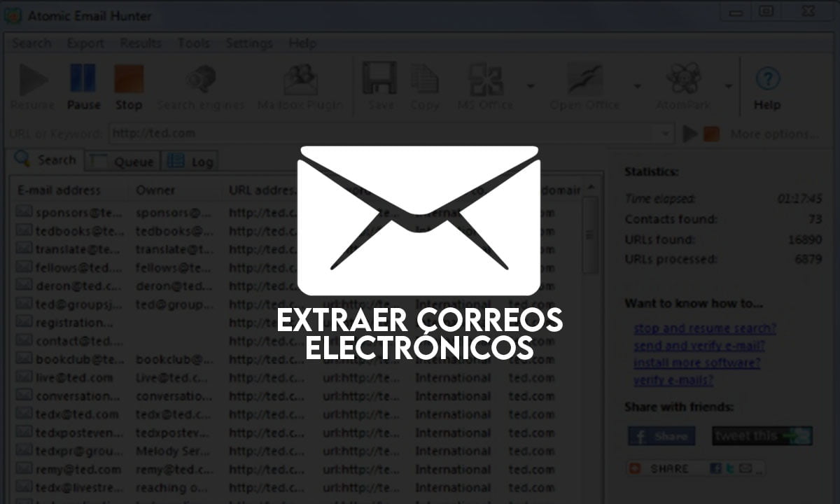
Task: Click the More options link
Action: 774,134
